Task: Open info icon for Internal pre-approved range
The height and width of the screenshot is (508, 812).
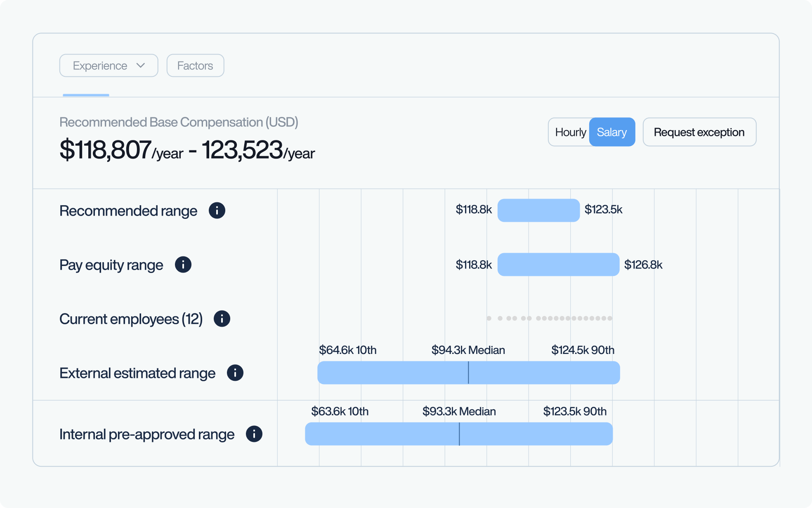Action: click(254, 434)
